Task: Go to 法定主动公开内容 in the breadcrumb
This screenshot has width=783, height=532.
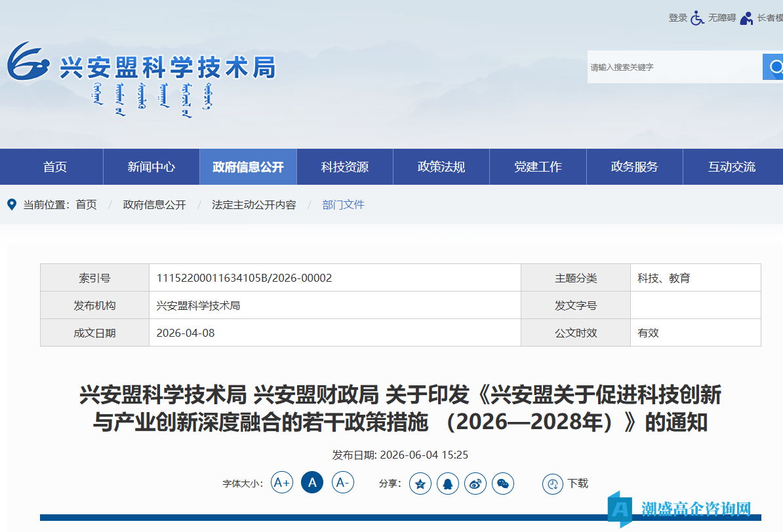Action: point(254,204)
